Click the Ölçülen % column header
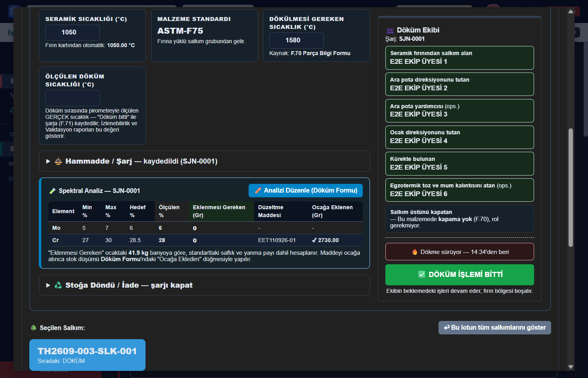The height and width of the screenshot is (378, 588). point(172,211)
